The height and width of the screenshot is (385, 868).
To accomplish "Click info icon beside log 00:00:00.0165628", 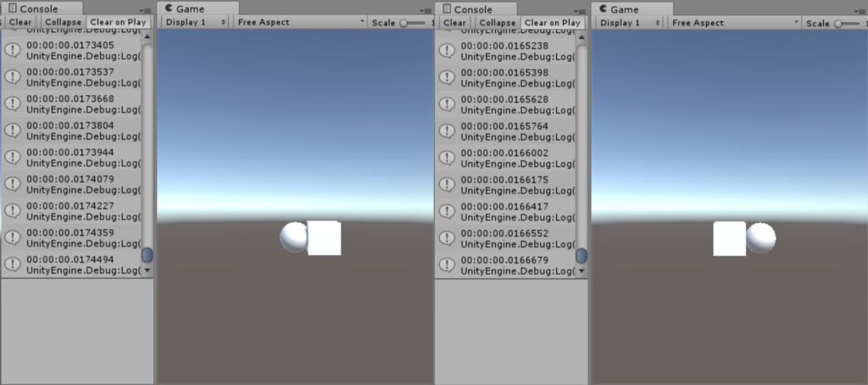I will (447, 104).
